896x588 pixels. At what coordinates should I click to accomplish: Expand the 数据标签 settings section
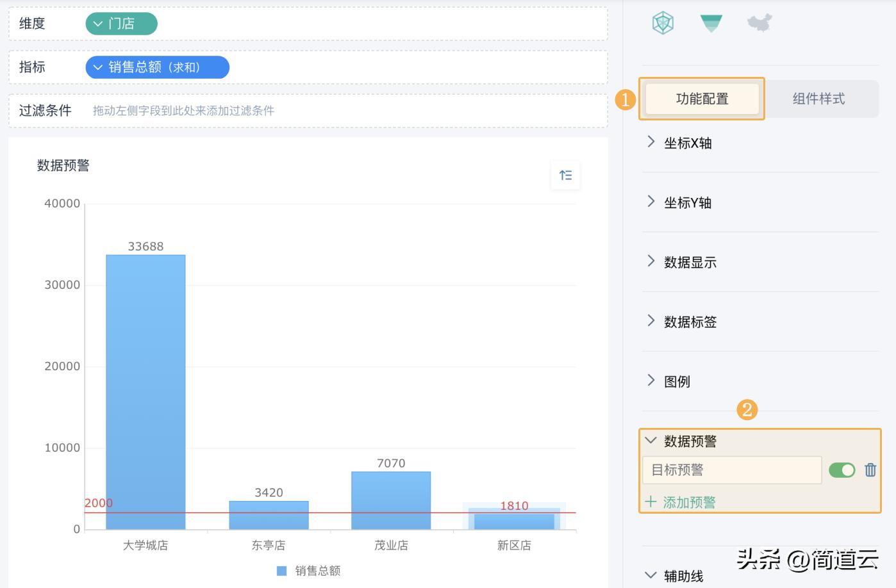[x=651, y=321]
